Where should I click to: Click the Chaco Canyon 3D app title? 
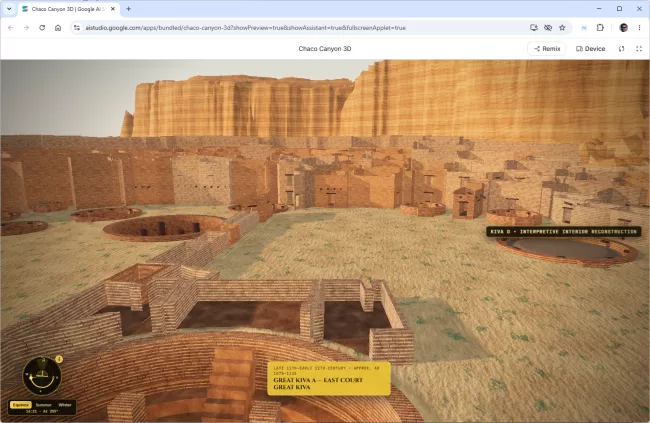click(325, 49)
